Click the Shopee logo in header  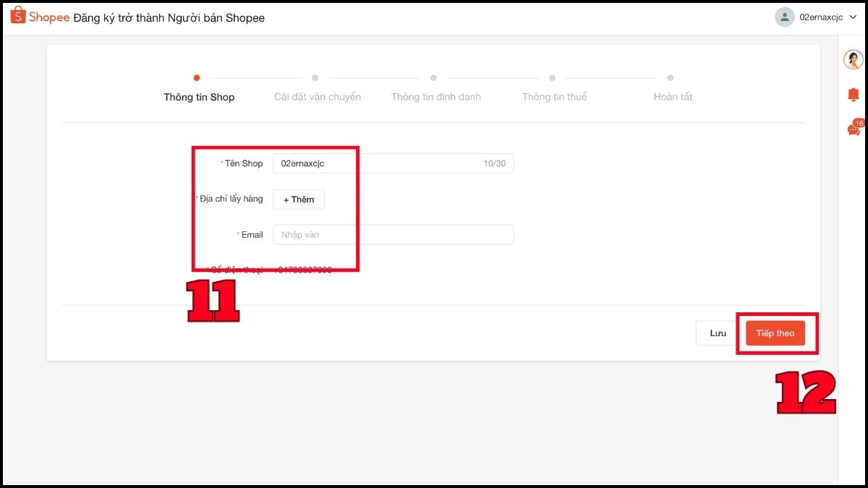40,17
